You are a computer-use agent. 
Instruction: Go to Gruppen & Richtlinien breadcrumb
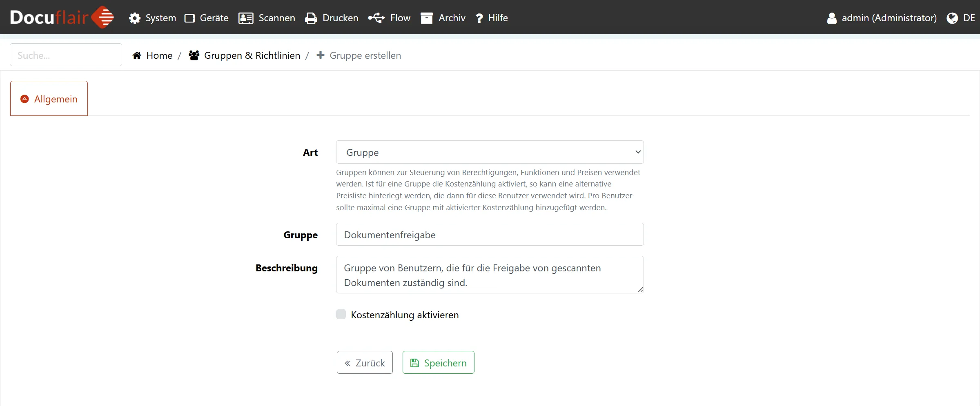pos(252,55)
